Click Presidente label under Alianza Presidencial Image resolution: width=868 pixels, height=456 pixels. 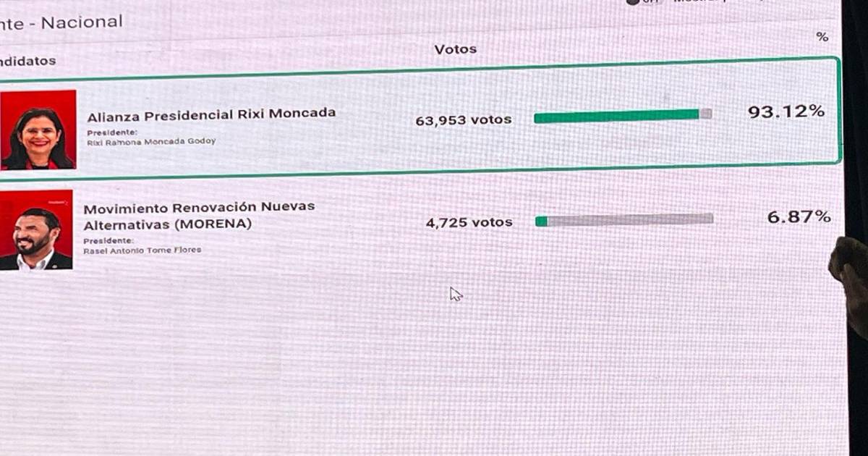click(111, 132)
